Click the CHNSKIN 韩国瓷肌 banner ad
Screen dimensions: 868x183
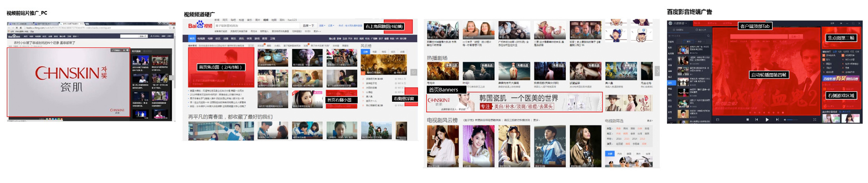(x=514, y=102)
